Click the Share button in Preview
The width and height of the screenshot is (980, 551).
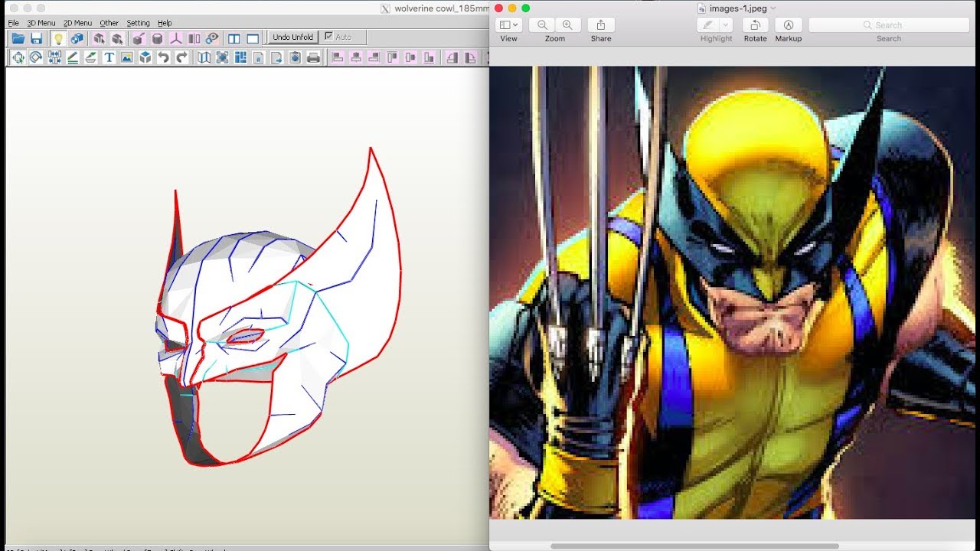pos(601,25)
